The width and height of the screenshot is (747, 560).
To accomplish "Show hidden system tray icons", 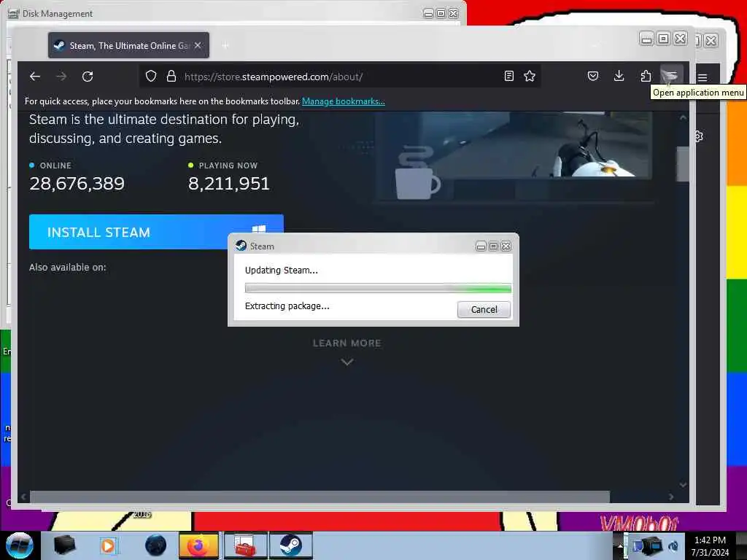I will [620, 545].
